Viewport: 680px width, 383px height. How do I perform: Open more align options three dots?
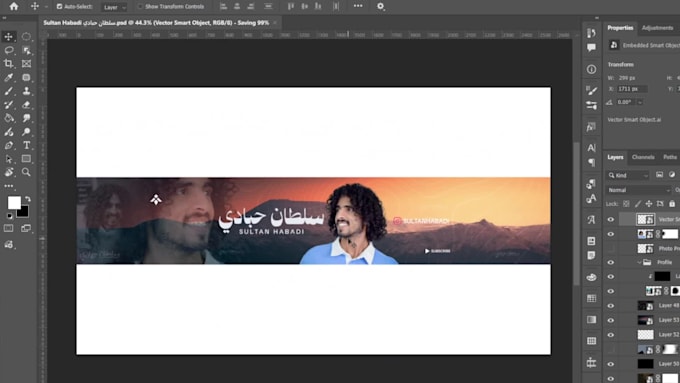(x=358, y=6)
